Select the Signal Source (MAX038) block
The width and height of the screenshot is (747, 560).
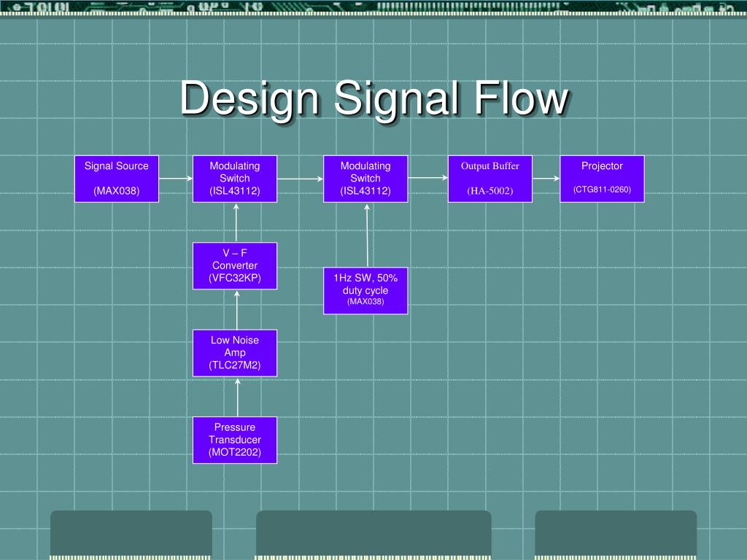click(x=117, y=179)
